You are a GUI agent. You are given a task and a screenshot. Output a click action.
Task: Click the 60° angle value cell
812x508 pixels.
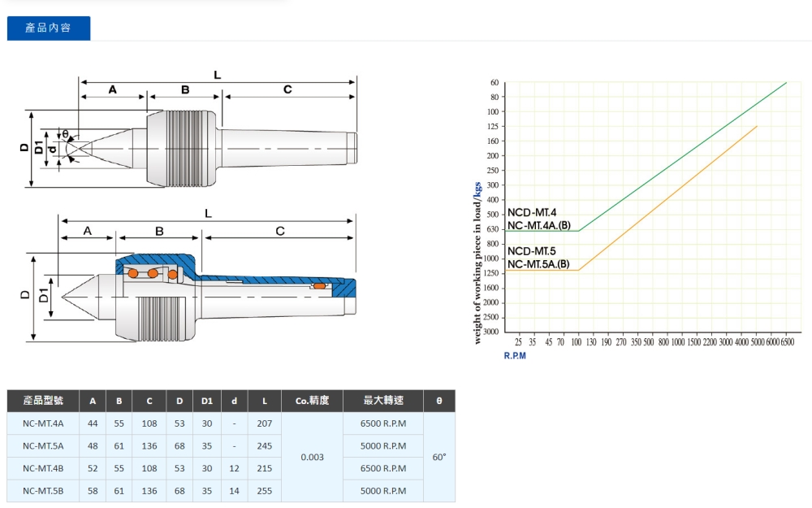(439, 457)
